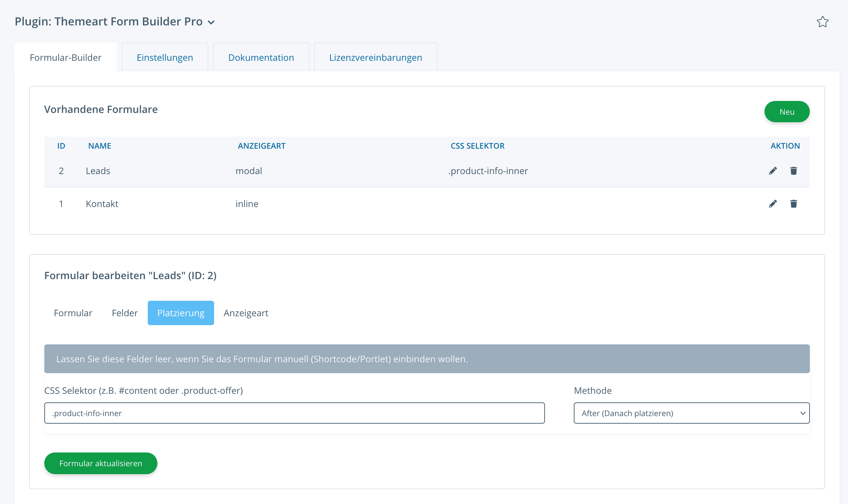Image resolution: width=848 pixels, height=504 pixels.
Task: Open the Dokumentation tab
Action: point(261,58)
